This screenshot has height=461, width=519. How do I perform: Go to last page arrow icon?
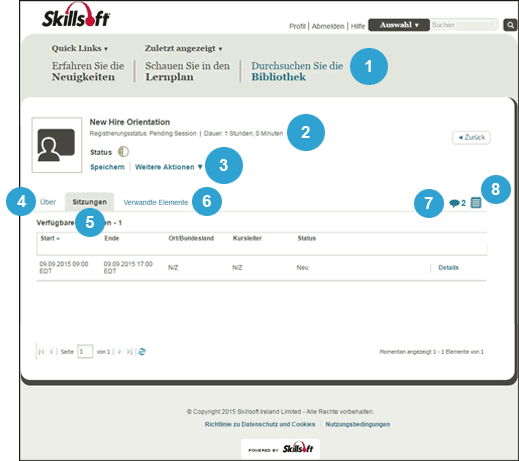[x=130, y=352]
